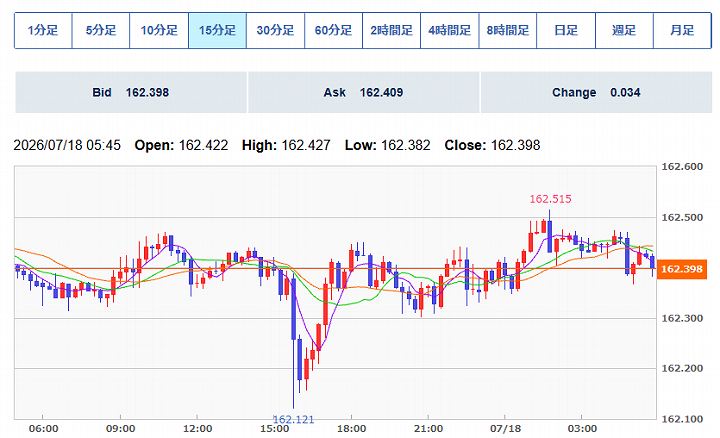Open the 10分足 timeframe
The width and height of the screenshot is (720, 438).
click(x=159, y=30)
